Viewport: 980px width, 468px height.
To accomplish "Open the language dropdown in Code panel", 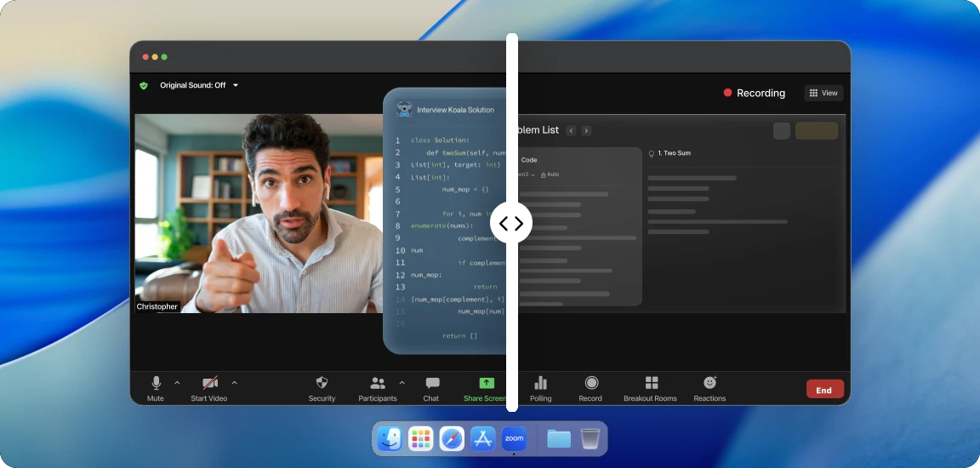I will [x=527, y=175].
